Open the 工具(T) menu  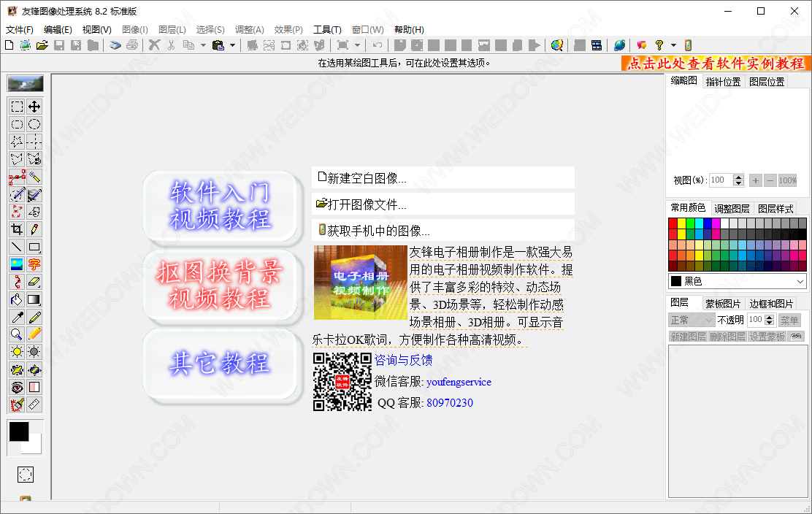coord(327,29)
